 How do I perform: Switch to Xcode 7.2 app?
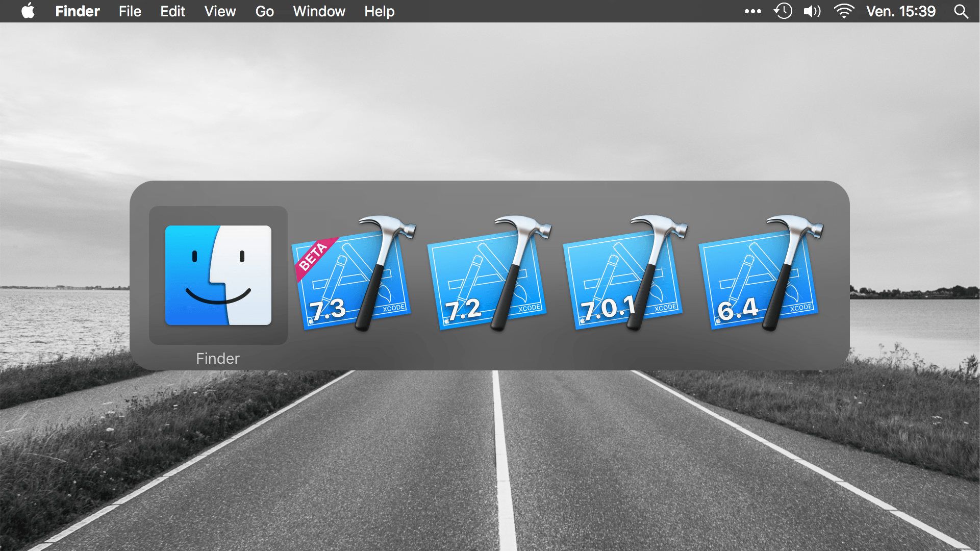490,273
